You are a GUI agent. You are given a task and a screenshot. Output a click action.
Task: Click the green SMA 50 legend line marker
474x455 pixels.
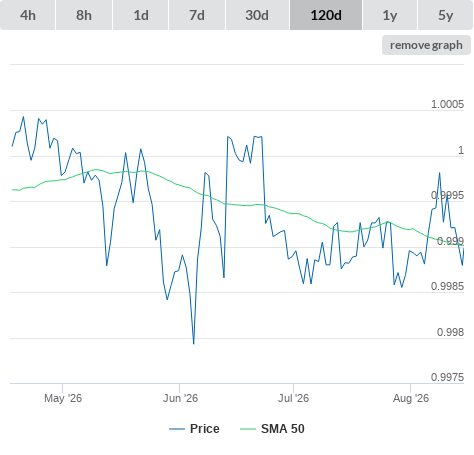(248, 429)
